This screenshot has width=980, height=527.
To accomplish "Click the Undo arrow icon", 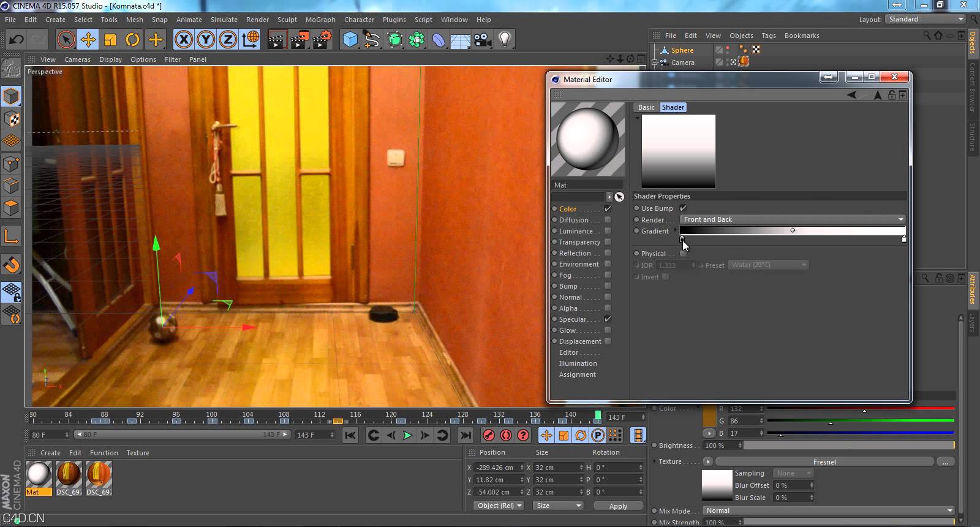I will click(17, 40).
